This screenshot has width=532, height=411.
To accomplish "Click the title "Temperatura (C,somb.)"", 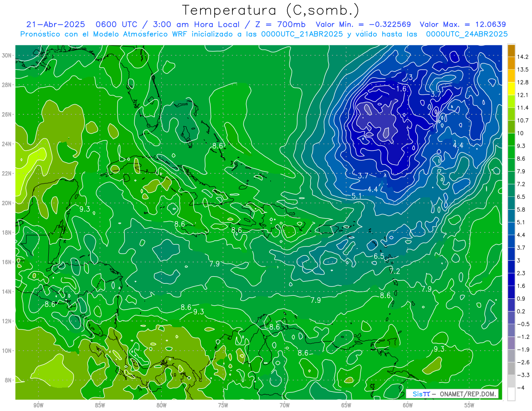I will pos(270,10).
